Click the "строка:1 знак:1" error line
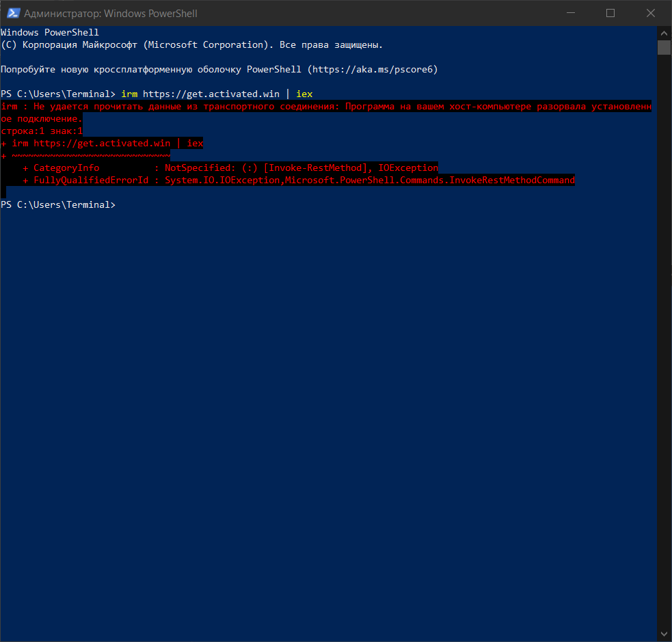The width and height of the screenshot is (672, 642). click(x=42, y=131)
